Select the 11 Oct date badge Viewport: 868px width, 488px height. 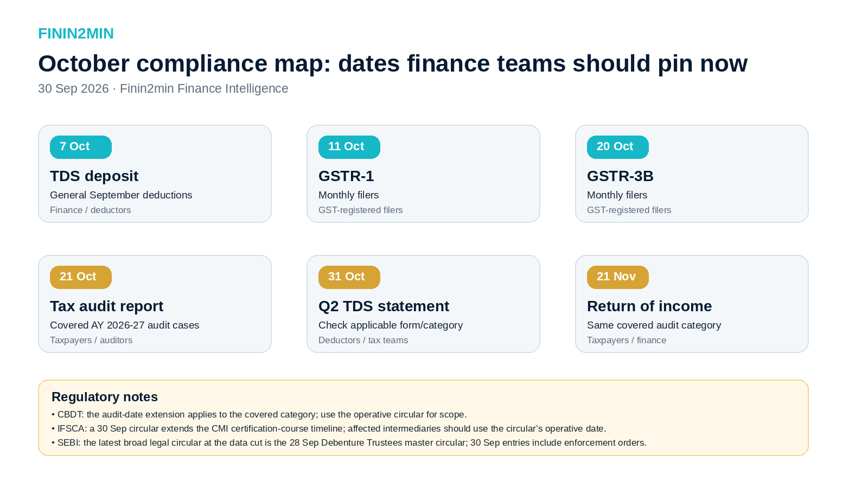tap(349, 147)
